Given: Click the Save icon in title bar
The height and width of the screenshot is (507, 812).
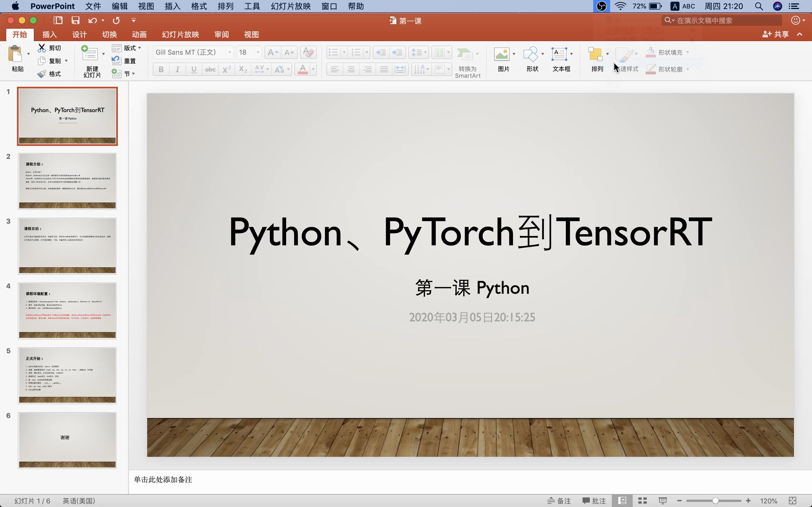Looking at the screenshot, I should [x=76, y=21].
